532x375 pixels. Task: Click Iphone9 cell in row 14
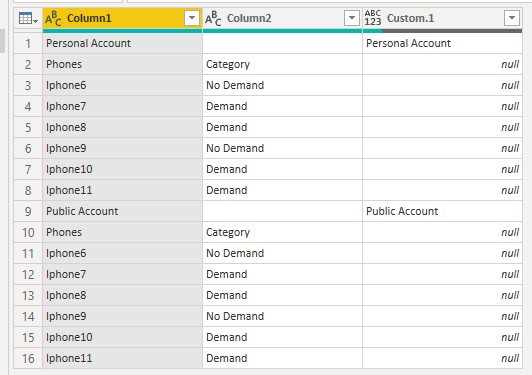pos(122,317)
